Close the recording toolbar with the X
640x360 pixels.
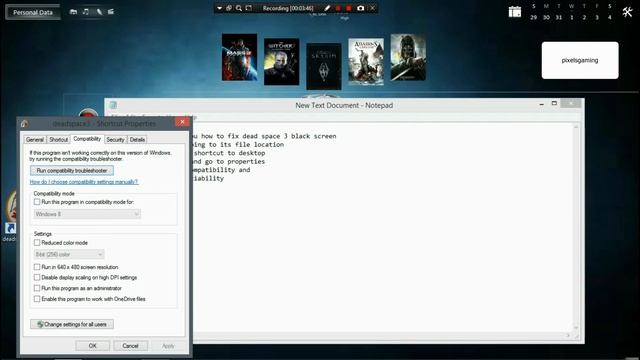(x=372, y=8)
